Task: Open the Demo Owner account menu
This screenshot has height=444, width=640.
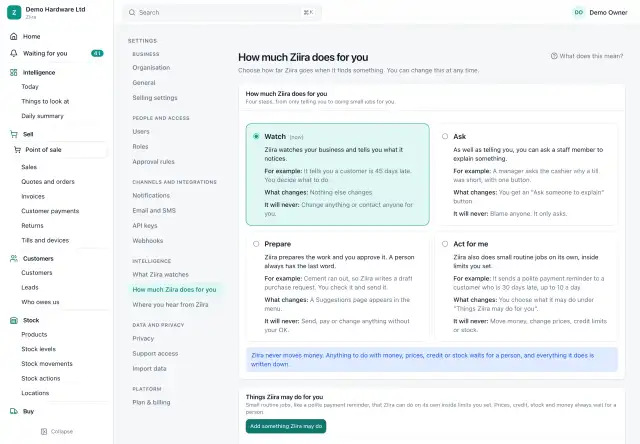Action: coord(600,13)
